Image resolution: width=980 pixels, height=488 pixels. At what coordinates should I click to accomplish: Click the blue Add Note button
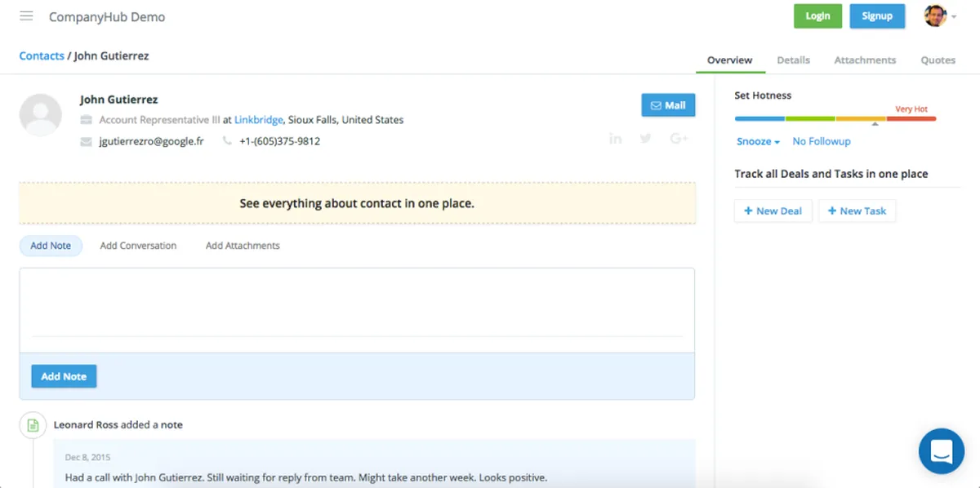click(64, 376)
